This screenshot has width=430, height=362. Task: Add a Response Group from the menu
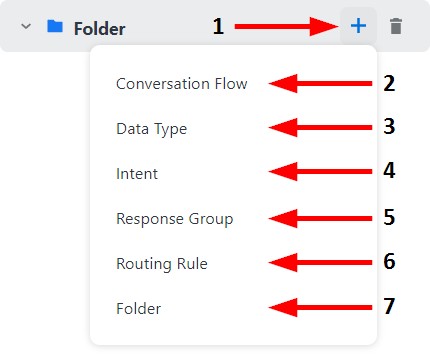point(175,219)
